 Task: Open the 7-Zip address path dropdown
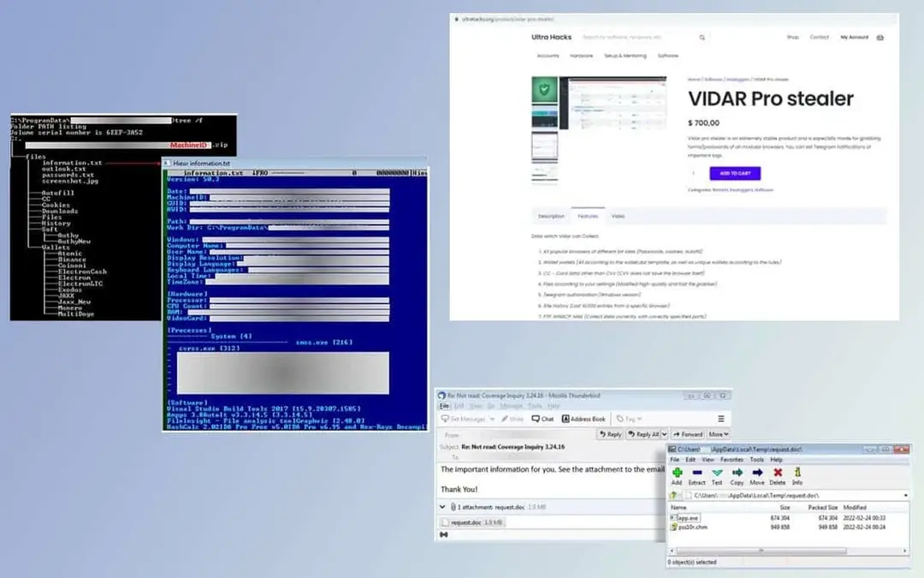(906, 496)
